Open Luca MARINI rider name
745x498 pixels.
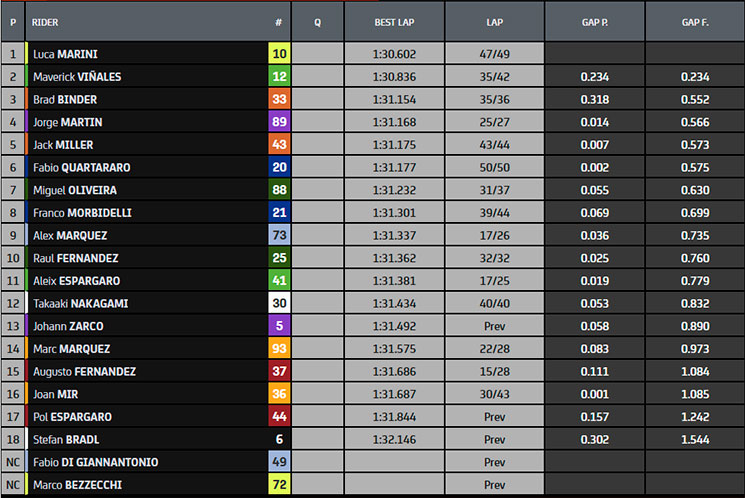tap(65, 54)
